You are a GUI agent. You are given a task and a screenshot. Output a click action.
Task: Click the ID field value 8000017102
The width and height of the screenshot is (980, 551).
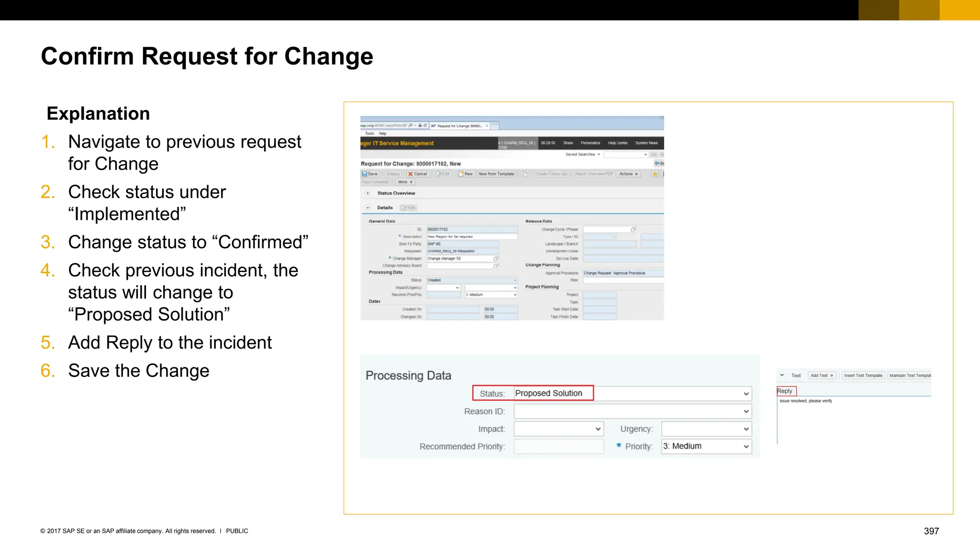click(x=472, y=230)
